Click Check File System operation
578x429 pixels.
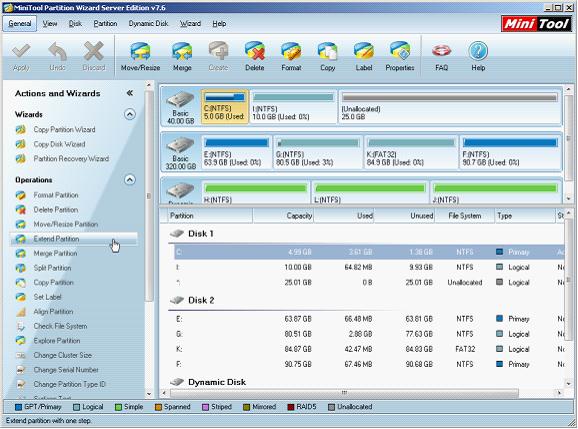point(60,326)
